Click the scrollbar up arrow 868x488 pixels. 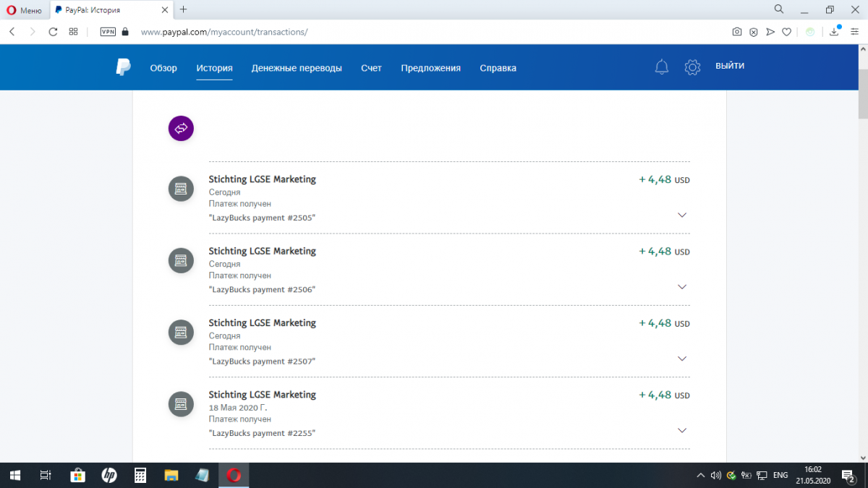click(x=862, y=48)
